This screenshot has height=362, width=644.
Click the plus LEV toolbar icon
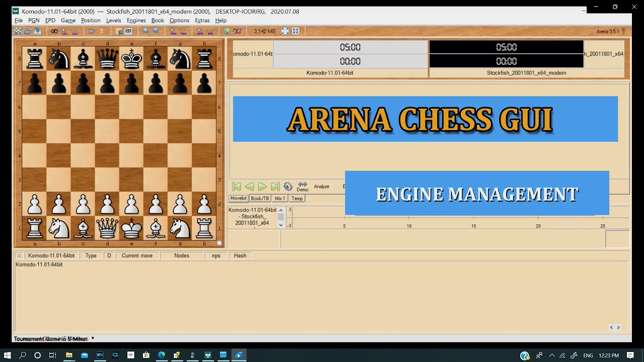(64, 31)
